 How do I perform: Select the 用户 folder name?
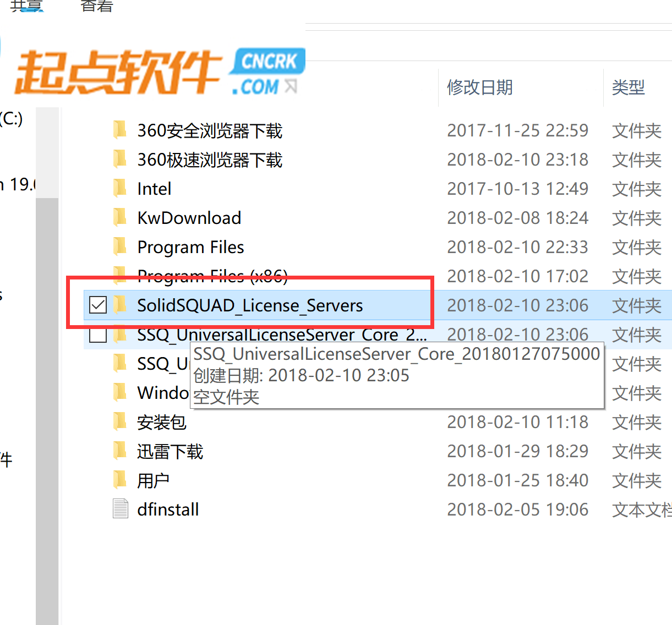tap(153, 481)
